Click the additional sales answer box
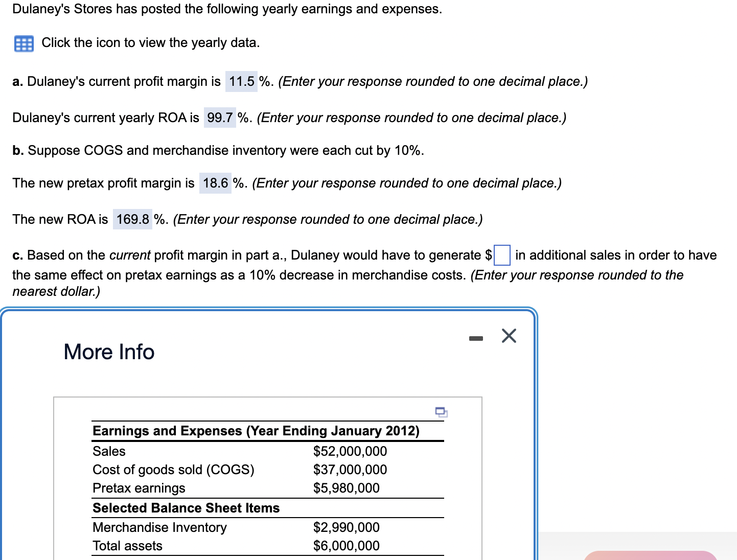Image resolution: width=737 pixels, height=560 pixels. [x=502, y=255]
